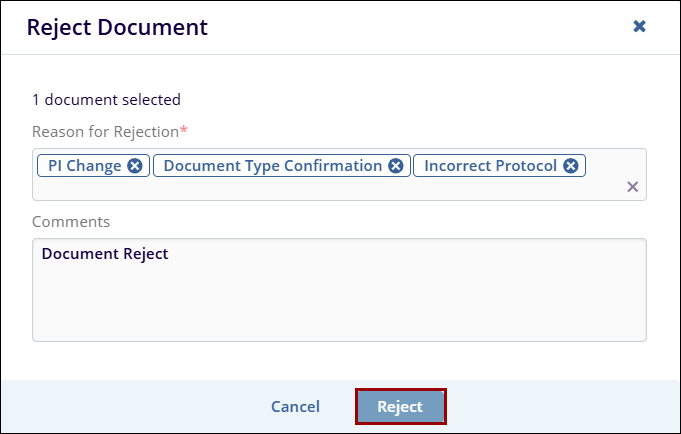The width and height of the screenshot is (681, 434).
Task: Confirm with the Reject button
Action: (400, 407)
